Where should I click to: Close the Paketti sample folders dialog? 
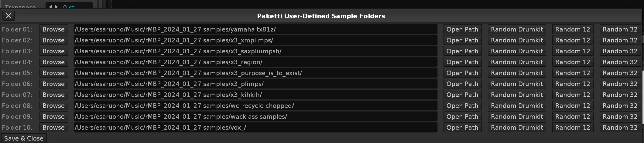click(x=8, y=16)
